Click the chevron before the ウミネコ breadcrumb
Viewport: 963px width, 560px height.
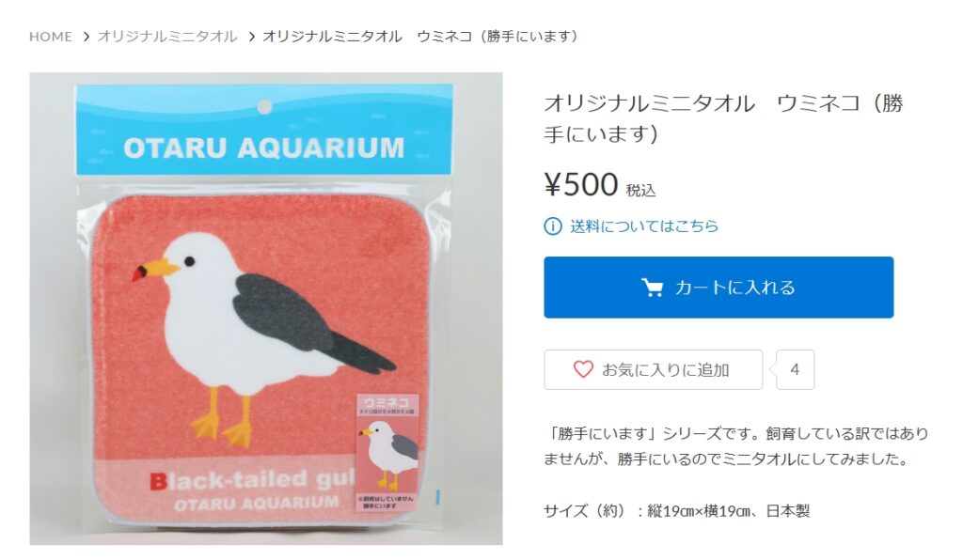pos(252,37)
